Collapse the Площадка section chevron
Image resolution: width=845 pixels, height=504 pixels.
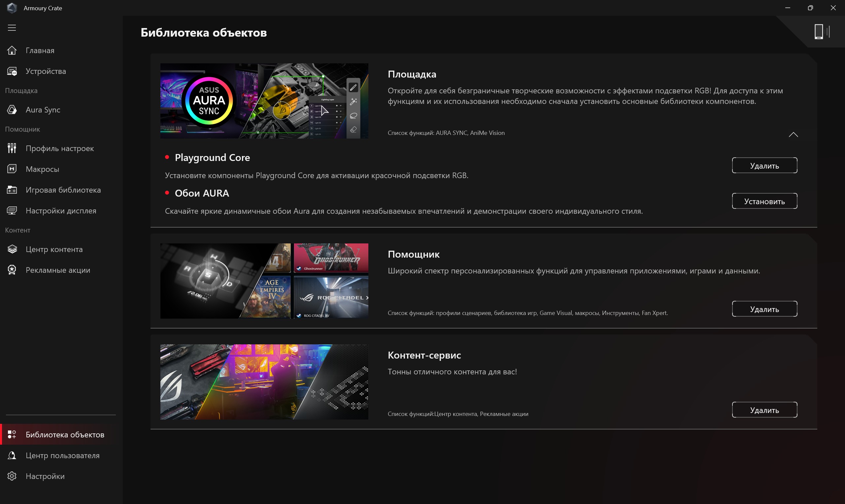pyautogui.click(x=793, y=135)
